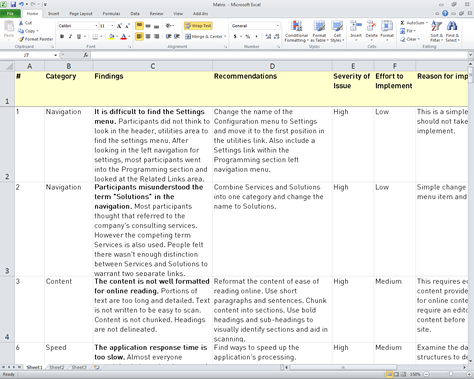
Task: Open the Cell Styles gallery
Action: 337,31
